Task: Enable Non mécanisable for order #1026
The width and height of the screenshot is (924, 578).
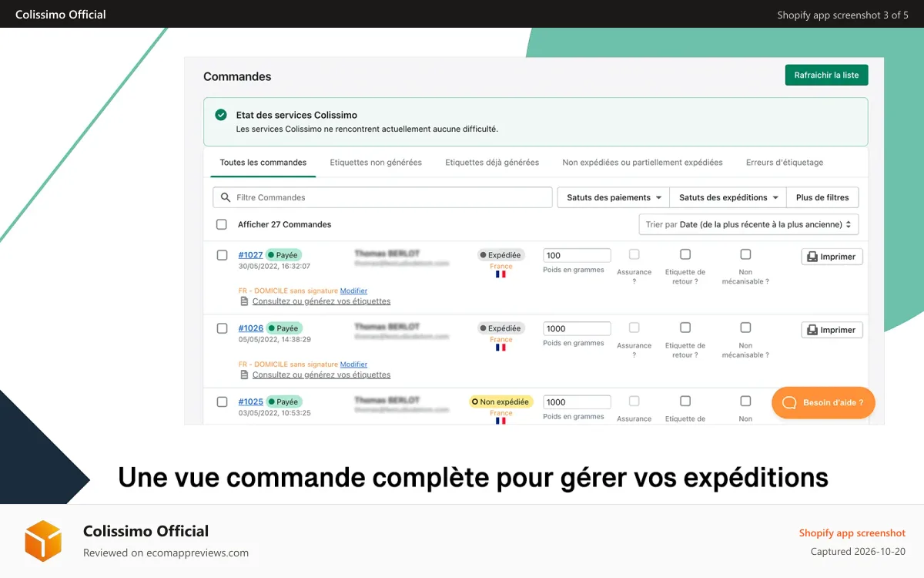Action: [x=745, y=328]
